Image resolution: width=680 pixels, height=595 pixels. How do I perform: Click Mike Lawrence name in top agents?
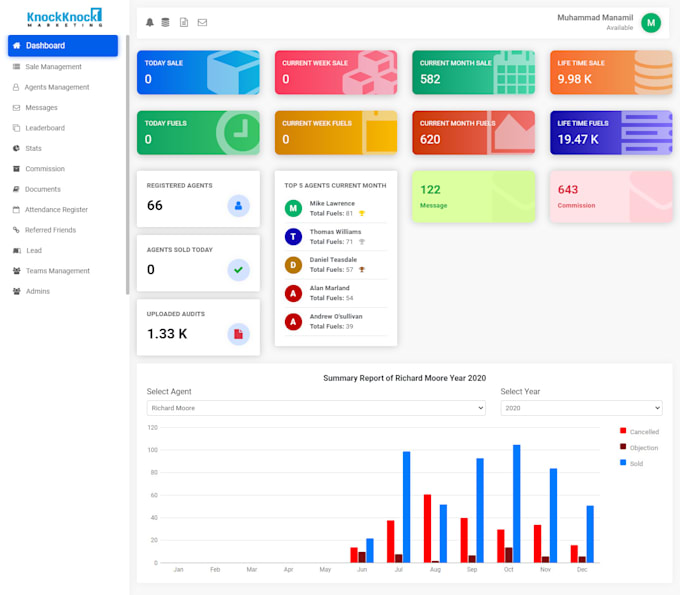click(332, 203)
